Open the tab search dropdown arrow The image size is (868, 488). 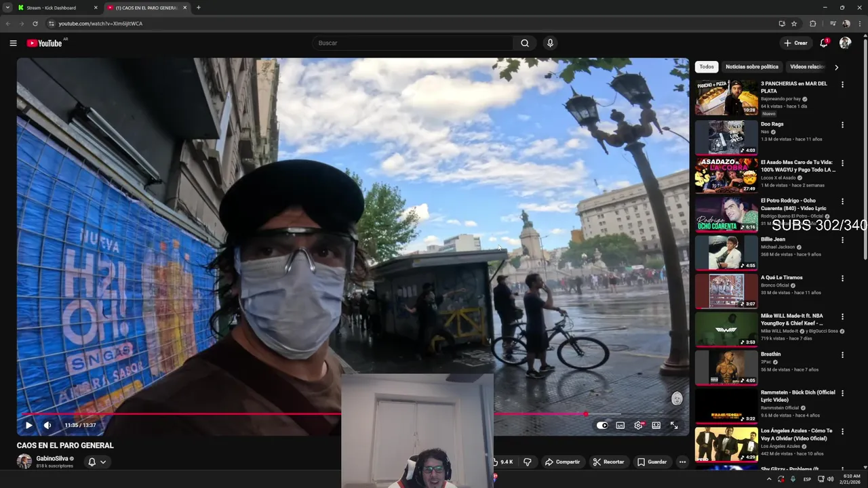[7, 7]
